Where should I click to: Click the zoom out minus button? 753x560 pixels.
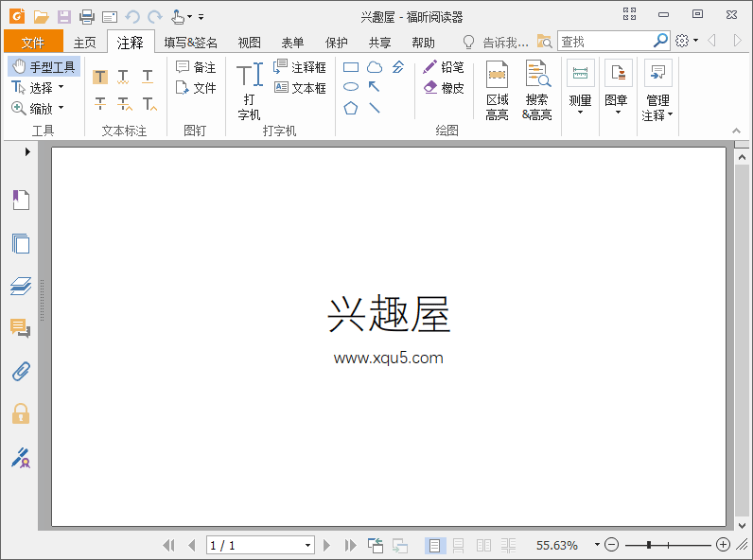611,545
